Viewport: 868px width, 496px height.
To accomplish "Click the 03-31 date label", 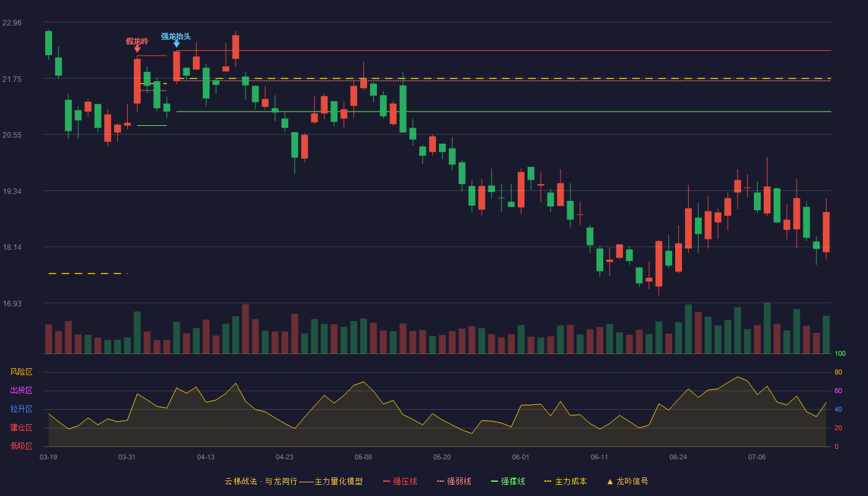I will 127,457.
